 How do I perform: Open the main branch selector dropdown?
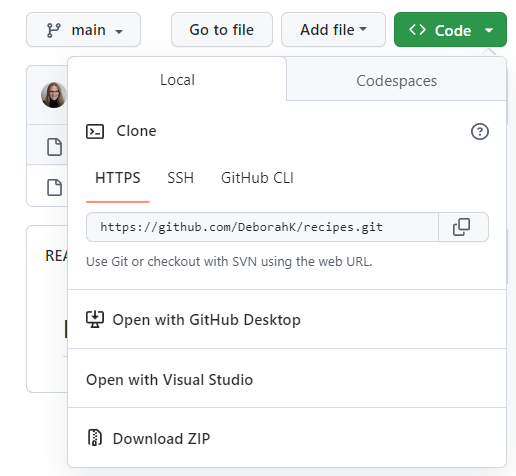[x=83, y=30]
